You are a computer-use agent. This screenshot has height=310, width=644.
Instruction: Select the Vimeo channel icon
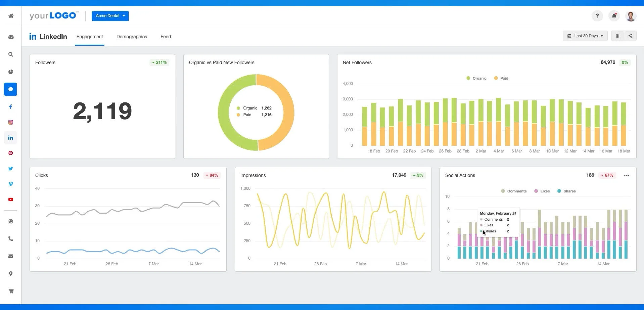pos(10,184)
